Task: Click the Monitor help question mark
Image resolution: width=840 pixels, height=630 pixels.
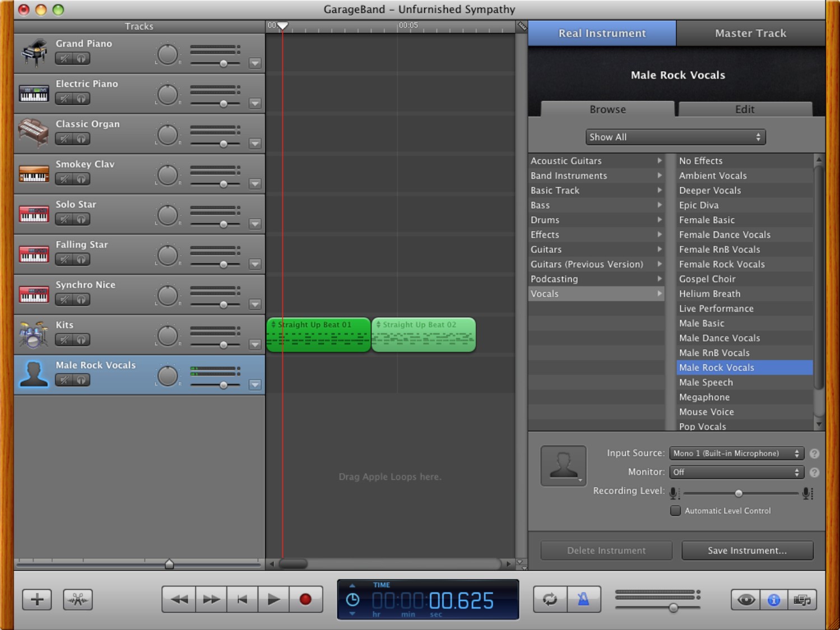Action: (814, 472)
